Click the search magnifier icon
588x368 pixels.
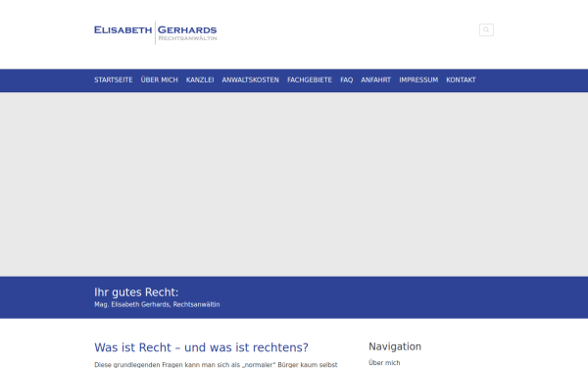point(486,30)
